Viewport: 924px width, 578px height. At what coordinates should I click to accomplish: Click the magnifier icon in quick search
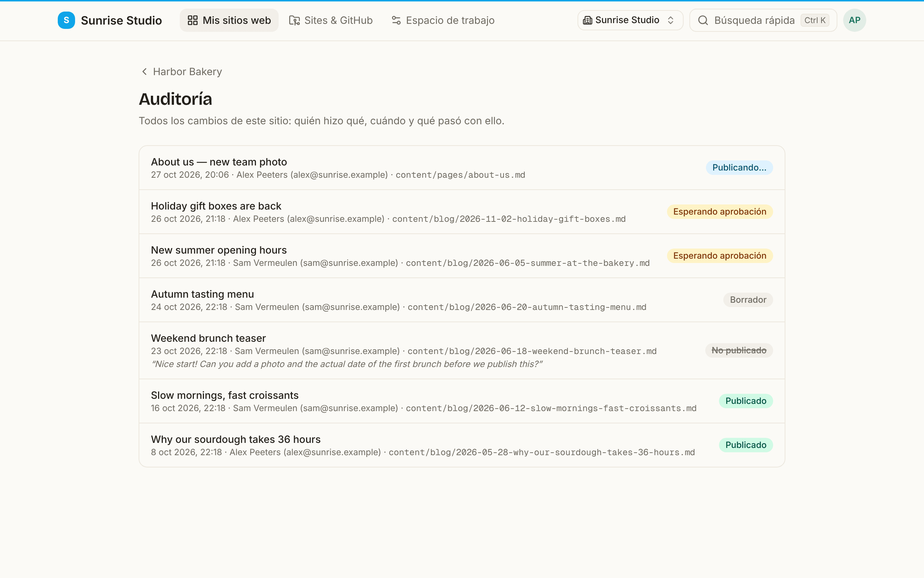pyautogui.click(x=703, y=20)
